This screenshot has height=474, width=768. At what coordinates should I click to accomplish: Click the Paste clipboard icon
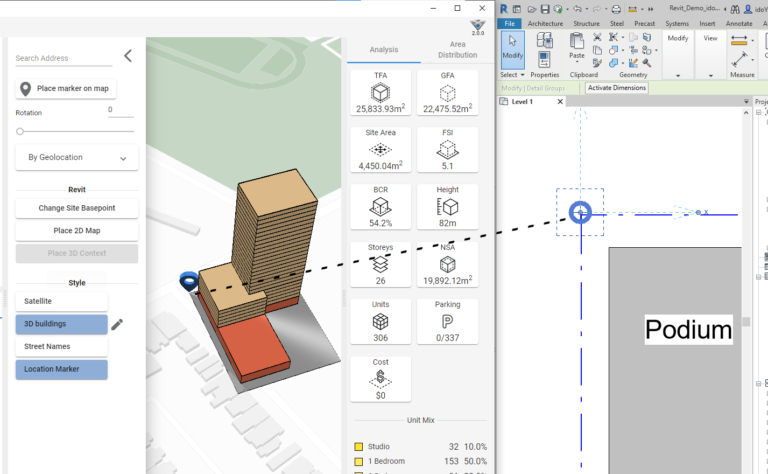click(x=576, y=41)
